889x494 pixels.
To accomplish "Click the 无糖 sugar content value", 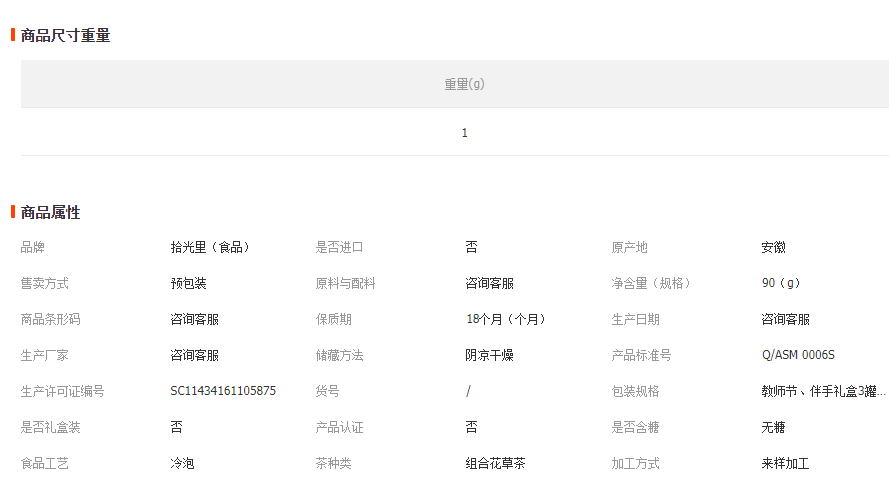I will tap(773, 427).
